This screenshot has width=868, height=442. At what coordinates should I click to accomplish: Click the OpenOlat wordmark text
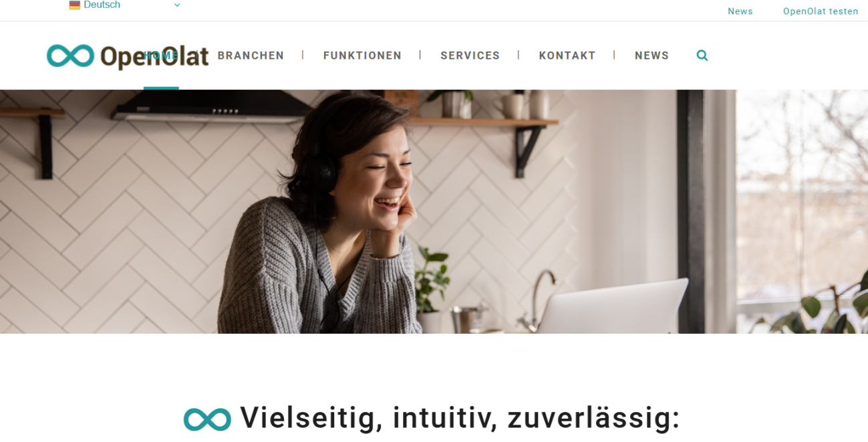point(154,57)
